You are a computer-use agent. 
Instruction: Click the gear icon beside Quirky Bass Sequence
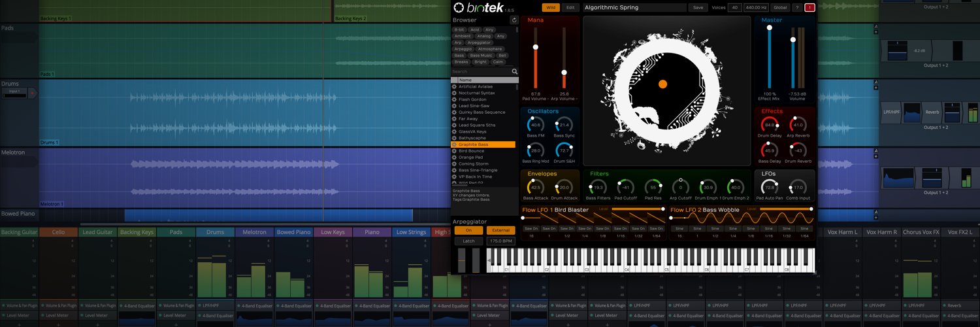455,112
